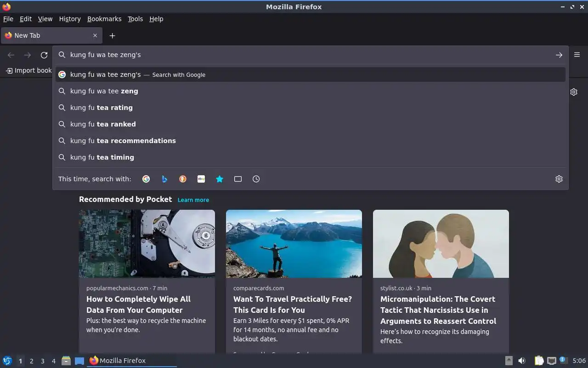
Task: Click the back navigation arrow
Action: [11, 55]
